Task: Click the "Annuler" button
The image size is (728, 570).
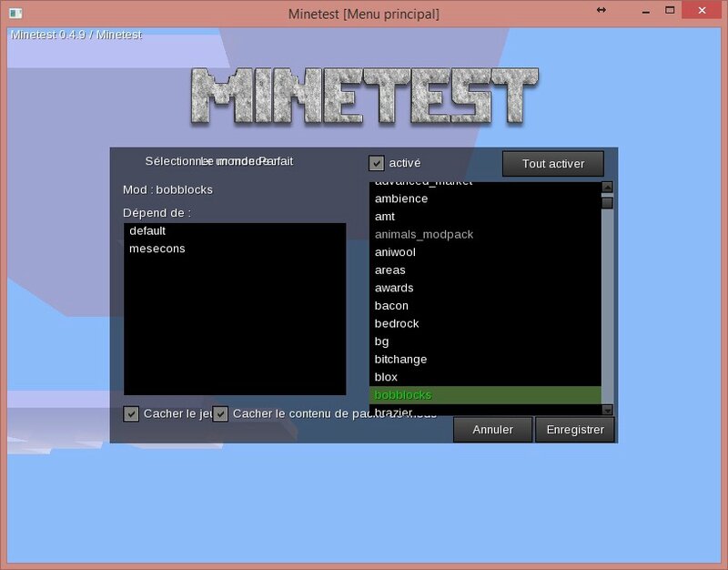Action: pos(492,430)
